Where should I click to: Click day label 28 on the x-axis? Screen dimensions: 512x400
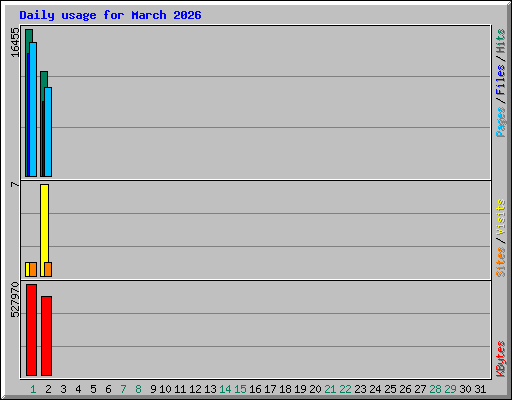point(435,389)
